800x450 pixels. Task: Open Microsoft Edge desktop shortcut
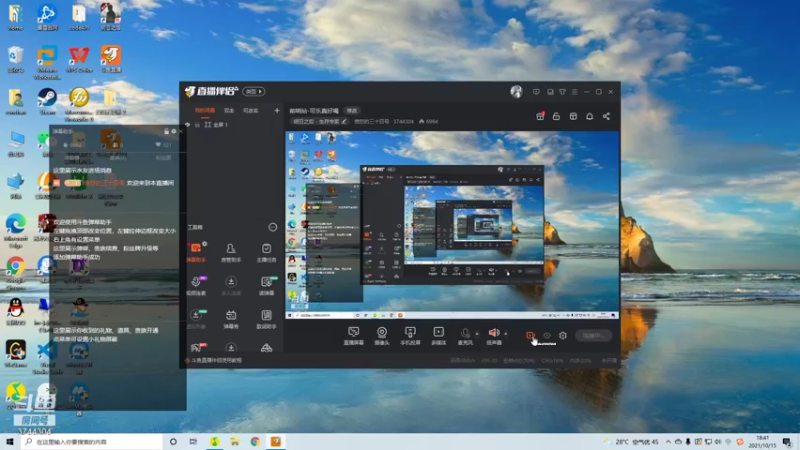[x=15, y=230]
